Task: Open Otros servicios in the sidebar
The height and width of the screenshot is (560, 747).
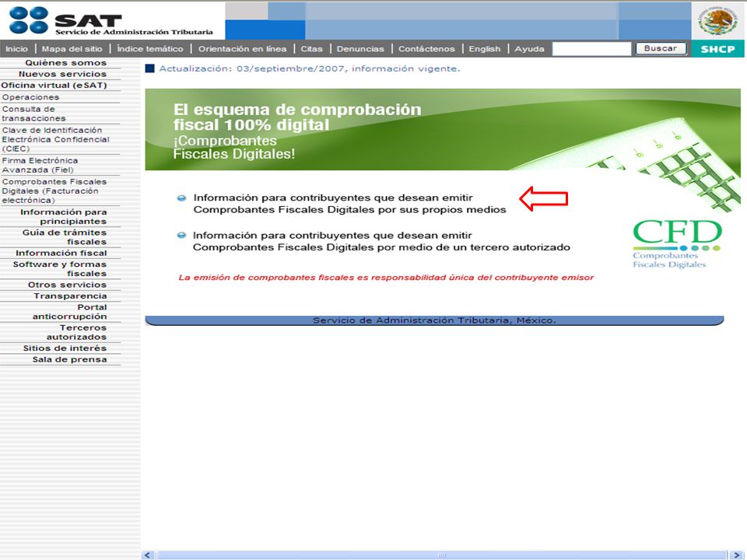Action: click(67, 285)
